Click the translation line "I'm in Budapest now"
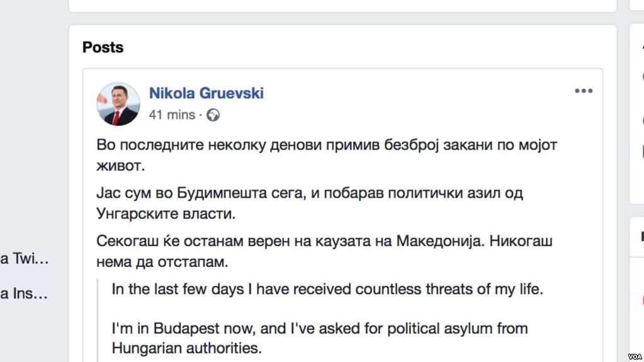The height and width of the screenshot is (362, 644). 319,329
